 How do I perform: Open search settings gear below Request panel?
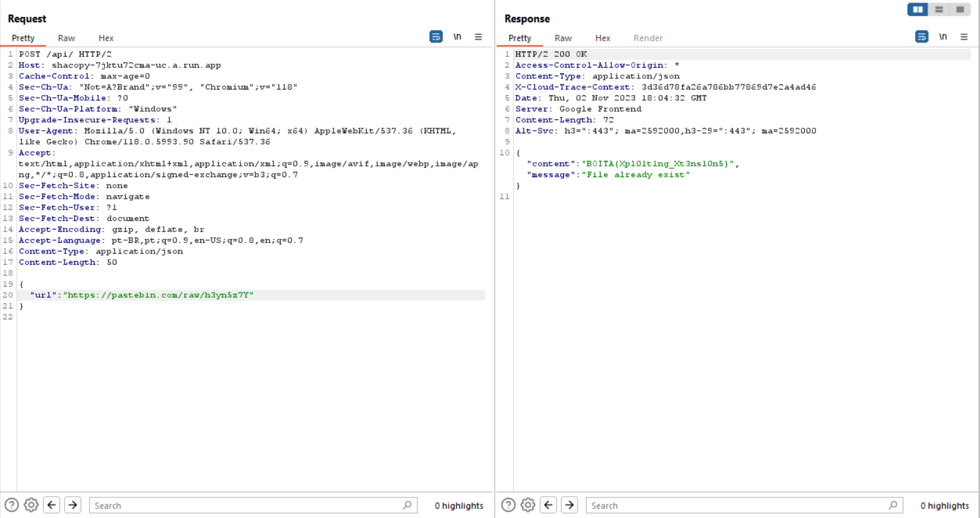31,505
